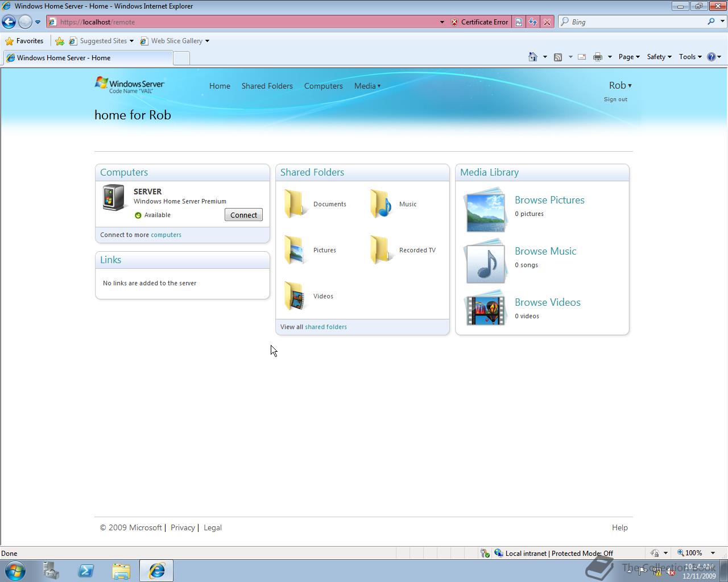Refresh the page with the refresh icon
Image resolution: width=728 pixels, height=582 pixels.
[532, 22]
